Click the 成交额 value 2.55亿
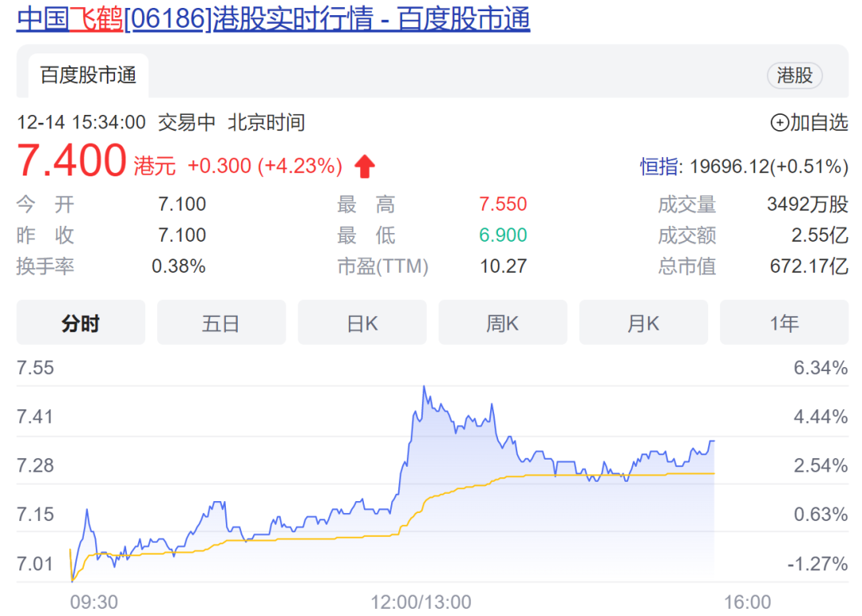862x616 pixels. [x=820, y=235]
